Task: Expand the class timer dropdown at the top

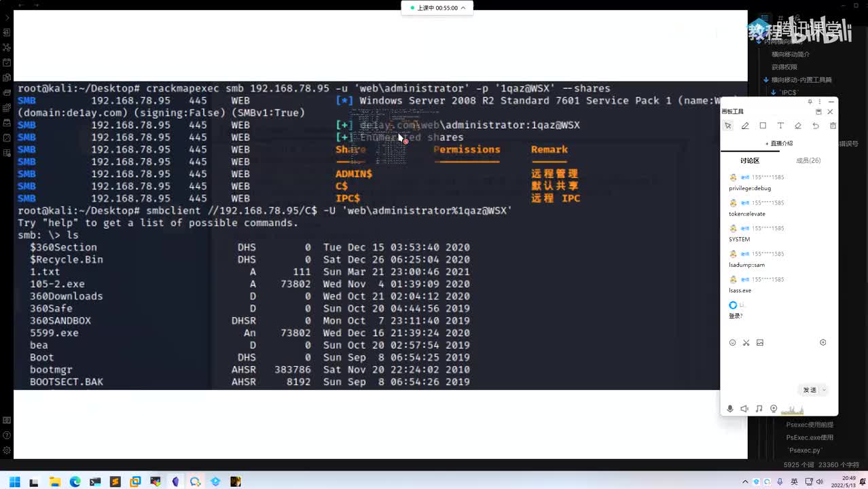Action: pyautogui.click(x=463, y=8)
